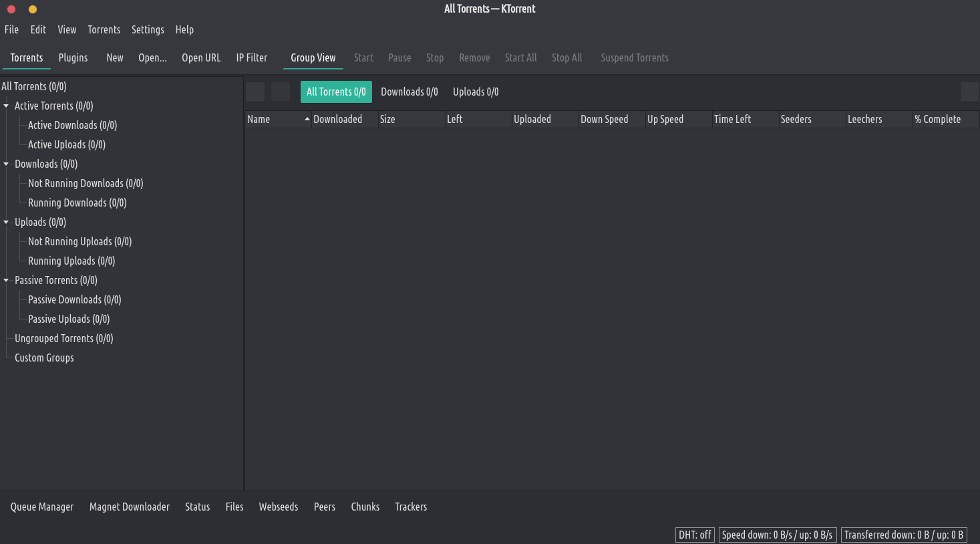The width and height of the screenshot is (980, 544).
Task: Open the Settings menu
Action: (148, 29)
